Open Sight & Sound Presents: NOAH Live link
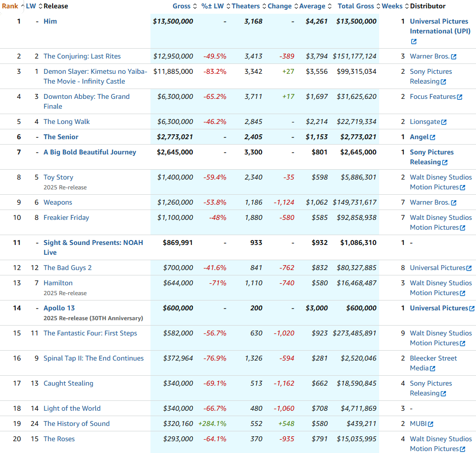Viewport: 476px width, 453px height. coord(93,247)
